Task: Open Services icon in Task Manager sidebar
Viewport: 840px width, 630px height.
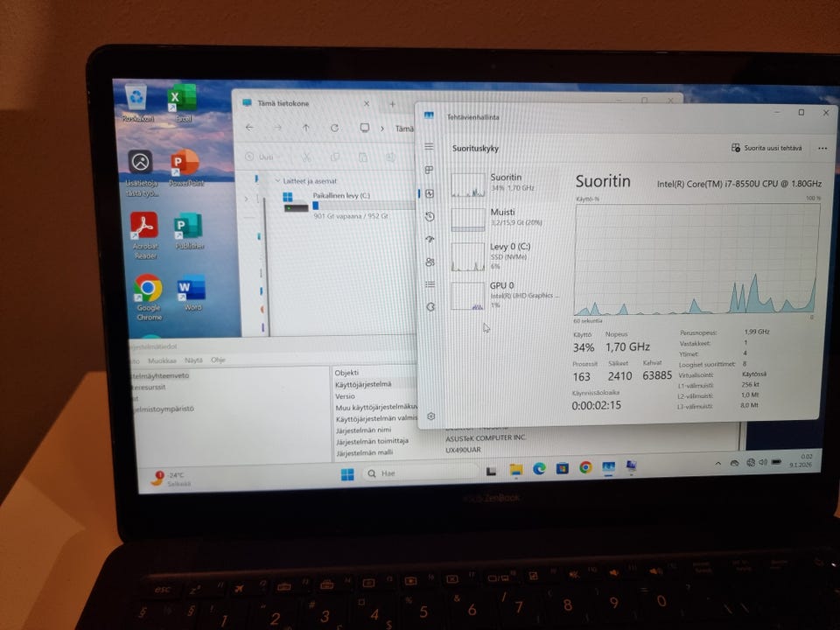Action: [x=430, y=307]
